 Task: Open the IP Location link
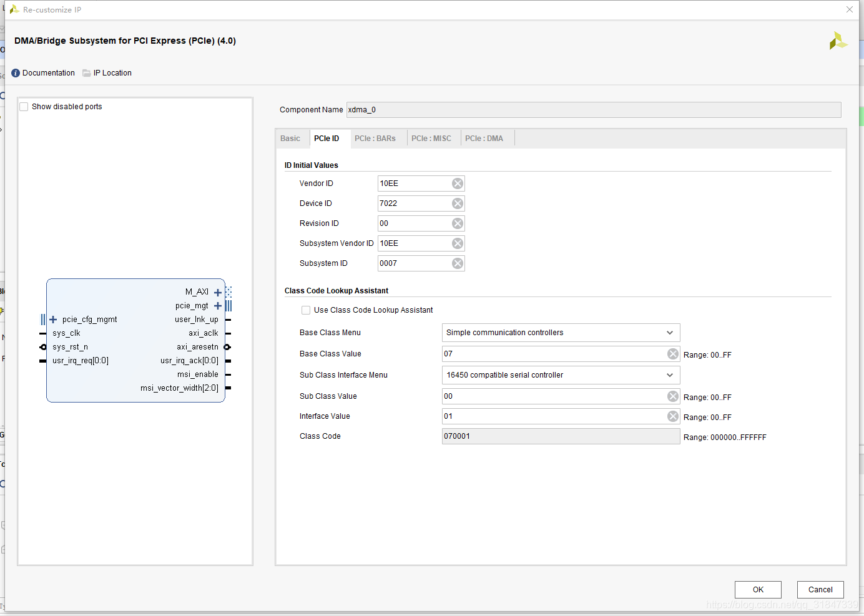[112, 73]
